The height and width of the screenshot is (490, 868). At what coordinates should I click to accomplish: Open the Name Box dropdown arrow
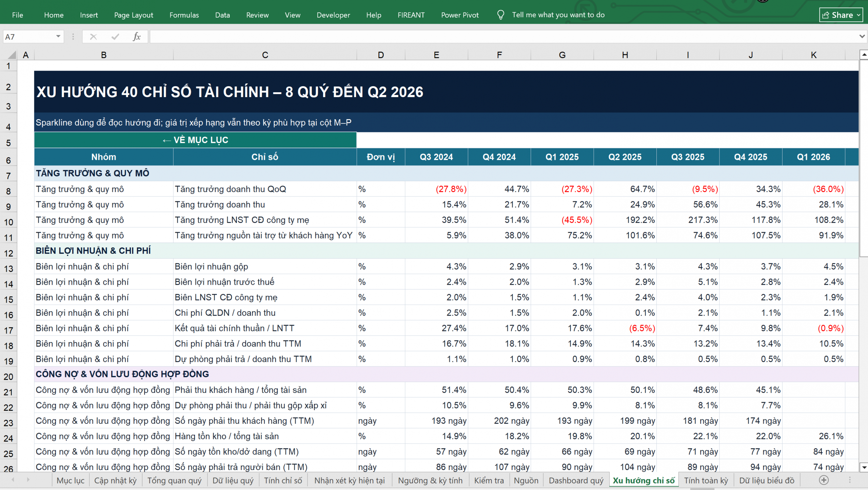pos(58,36)
